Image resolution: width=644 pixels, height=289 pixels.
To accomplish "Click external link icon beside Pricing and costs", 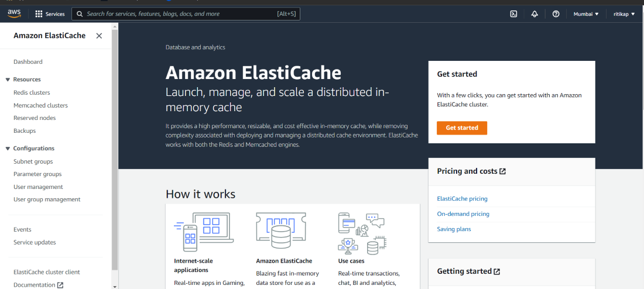I will click(x=502, y=171).
